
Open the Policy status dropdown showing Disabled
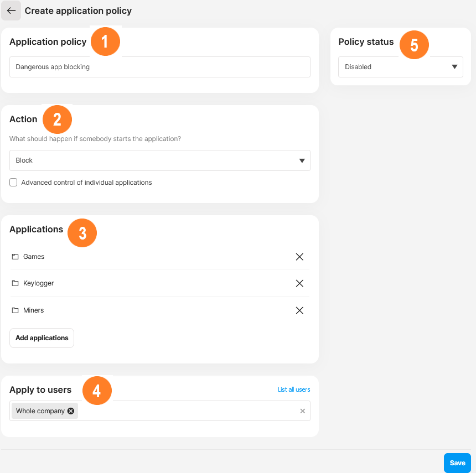pos(400,66)
